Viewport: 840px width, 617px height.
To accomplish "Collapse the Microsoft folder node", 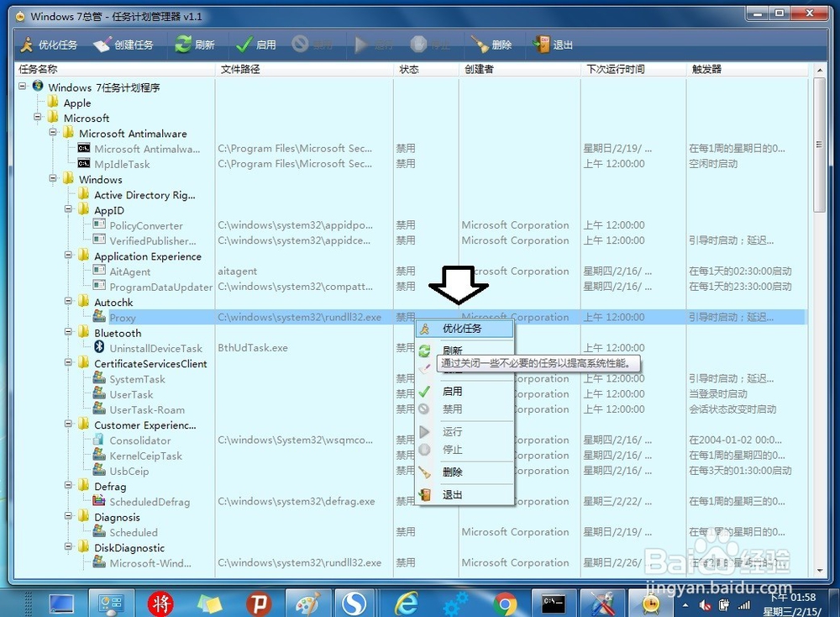I will [38, 116].
